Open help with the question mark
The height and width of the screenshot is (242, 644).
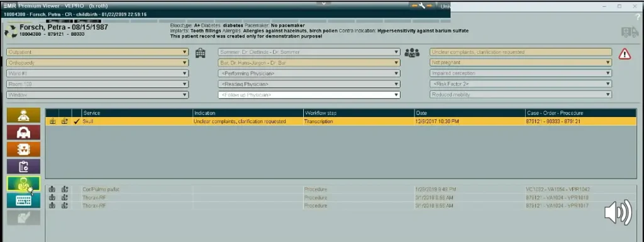pyautogui.click(x=638, y=17)
